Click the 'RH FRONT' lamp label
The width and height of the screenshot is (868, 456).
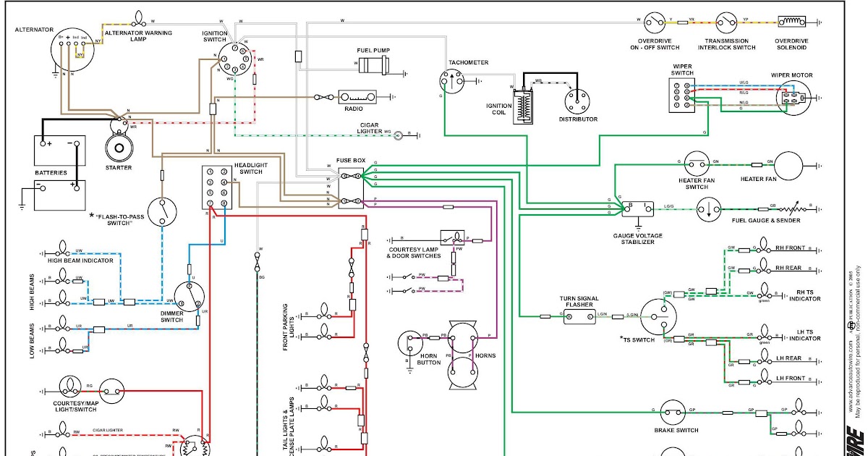791,248
